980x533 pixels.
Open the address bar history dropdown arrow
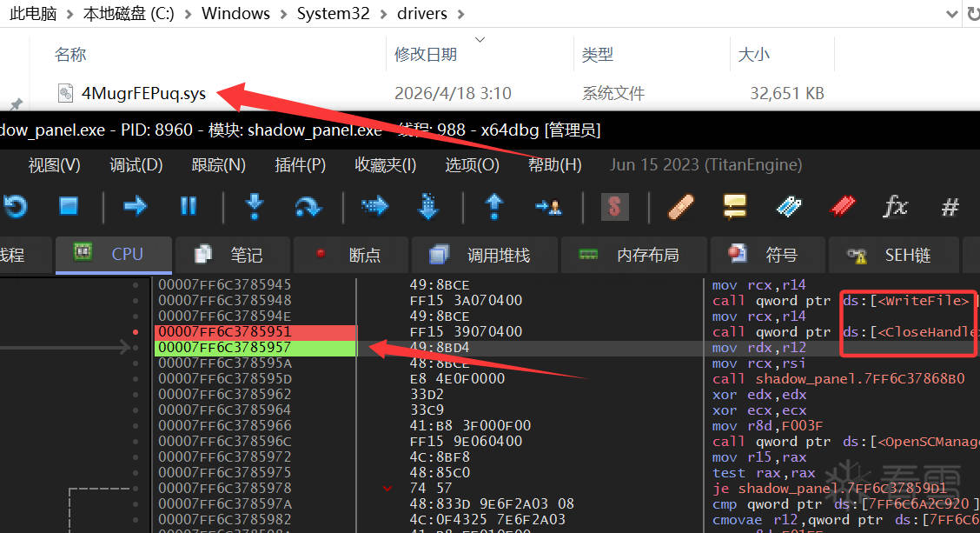pyautogui.click(x=952, y=14)
